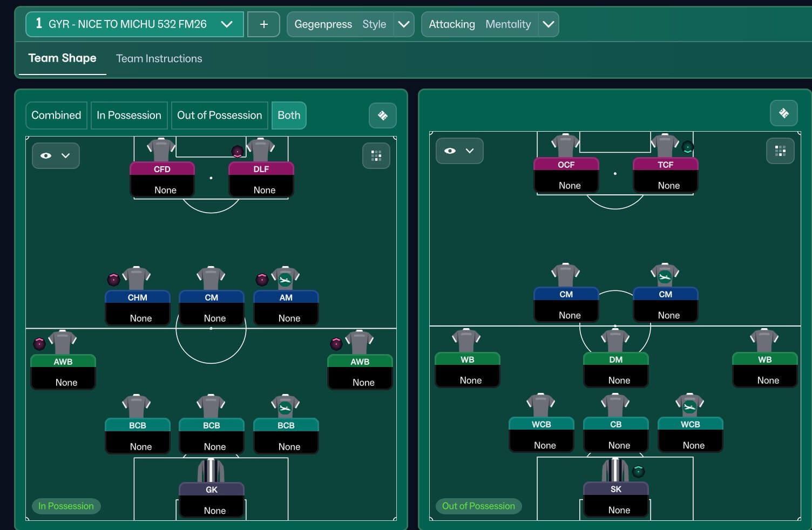This screenshot has height=530, width=812.
Task: Click the instruction badge beside the DLF striker
Action: pyautogui.click(x=237, y=152)
